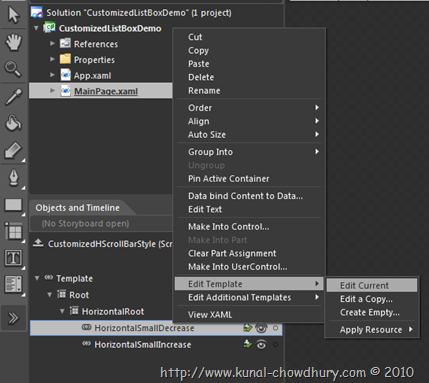Expand the References tree node
The image size is (429, 383).
coord(52,44)
